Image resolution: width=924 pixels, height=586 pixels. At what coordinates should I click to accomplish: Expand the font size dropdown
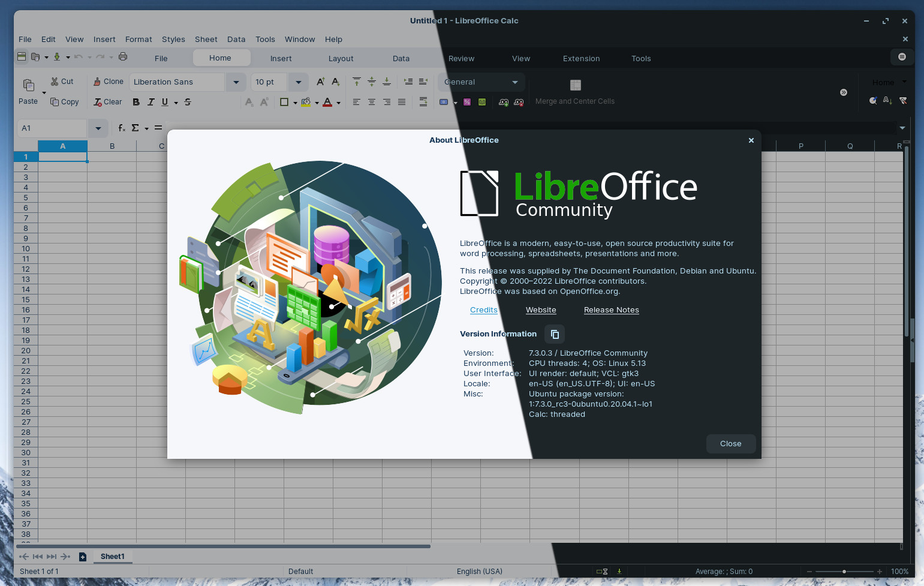point(299,82)
